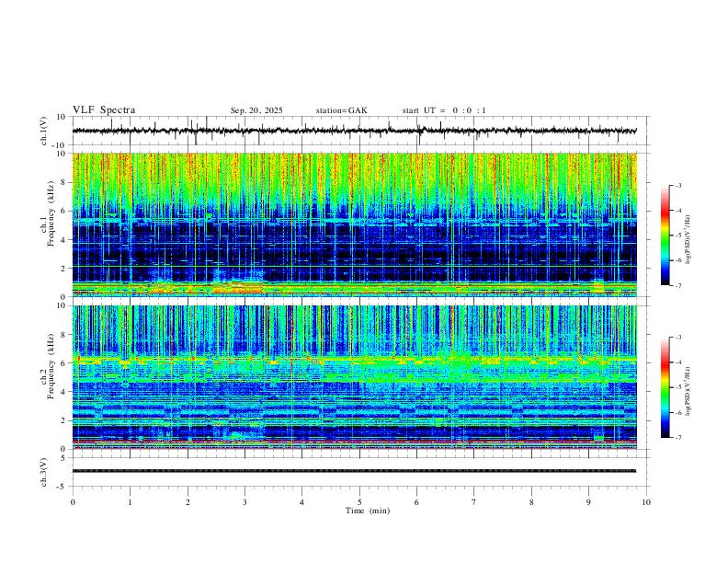The height and width of the screenshot is (563, 728).
Task: Click the ch.1 spectrogram color scale bar
Action: [665, 236]
